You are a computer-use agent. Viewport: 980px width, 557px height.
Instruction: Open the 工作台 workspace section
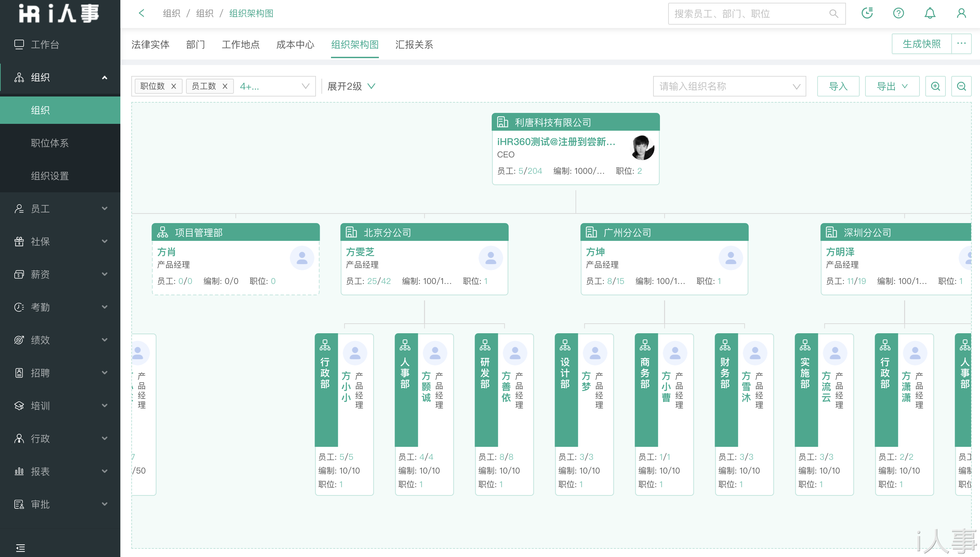tap(45, 44)
